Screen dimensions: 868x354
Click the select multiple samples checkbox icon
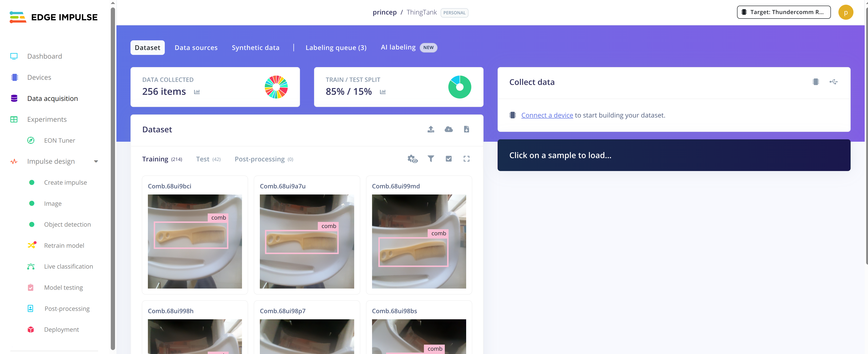(449, 159)
